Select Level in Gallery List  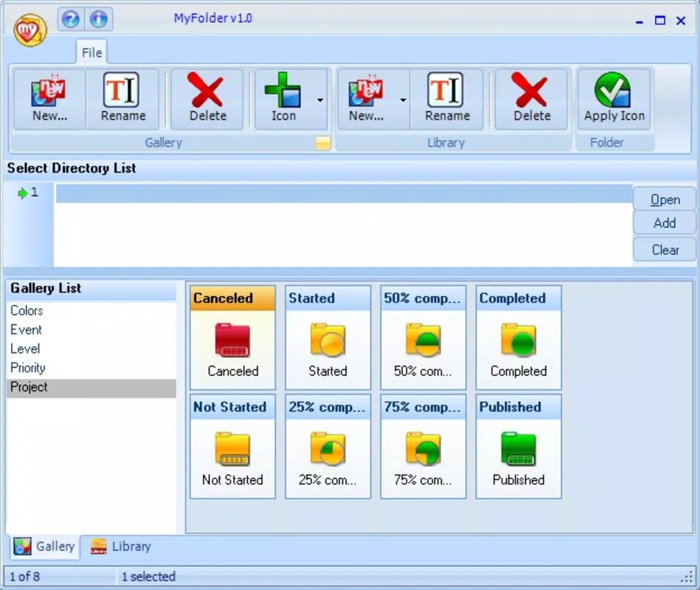(x=91, y=349)
